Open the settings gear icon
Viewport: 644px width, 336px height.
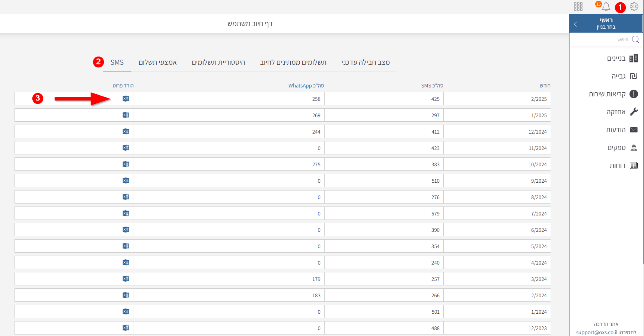tap(634, 6)
